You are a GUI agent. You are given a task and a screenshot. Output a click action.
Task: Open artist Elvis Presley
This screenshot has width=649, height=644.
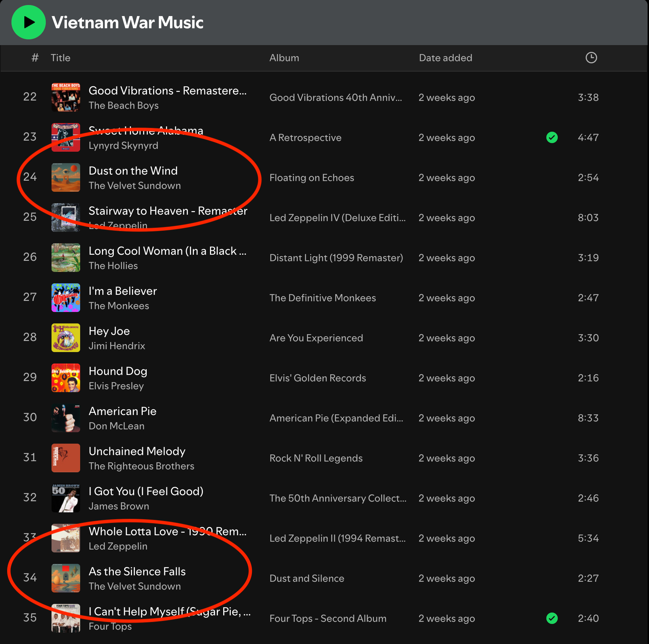pyautogui.click(x=116, y=386)
